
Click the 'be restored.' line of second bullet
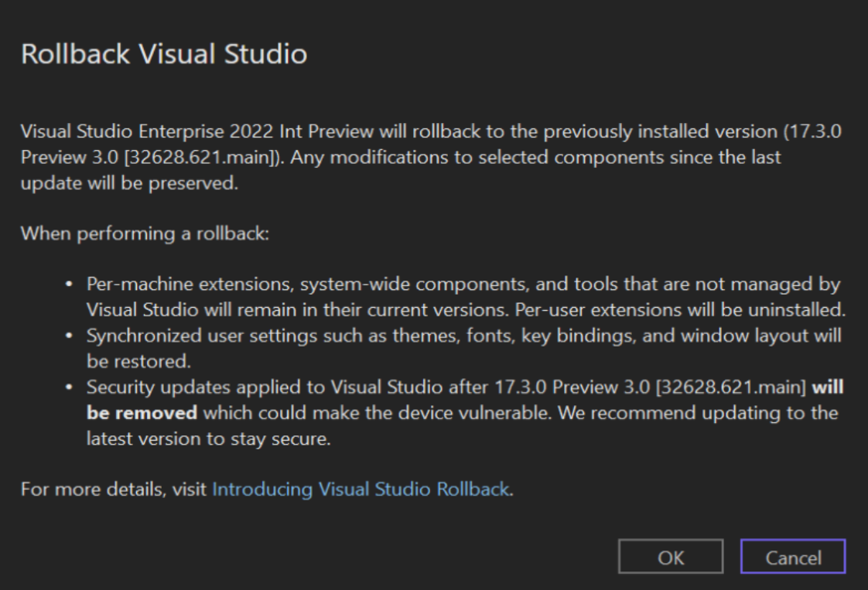(x=138, y=361)
